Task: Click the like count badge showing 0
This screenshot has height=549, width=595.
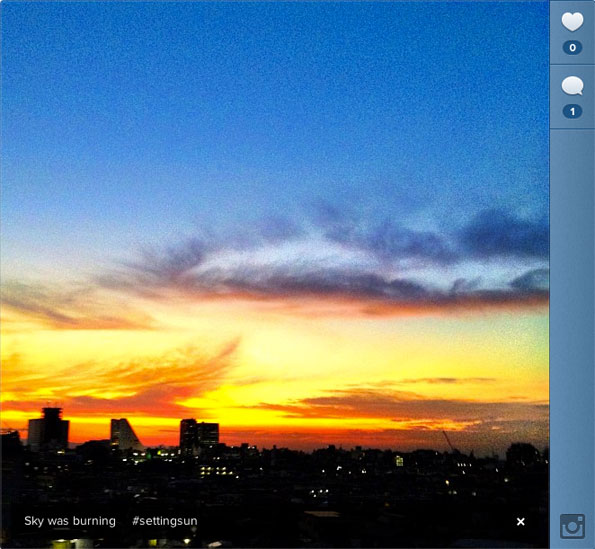Action: (x=572, y=48)
